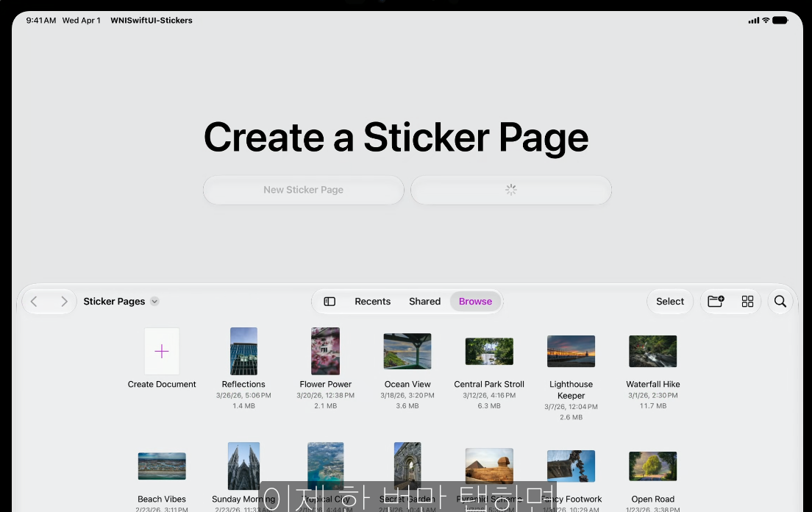Create a new folder with the folder-plus icon
This screenshot has height=512, width=812.
click(x=716, y=302)
